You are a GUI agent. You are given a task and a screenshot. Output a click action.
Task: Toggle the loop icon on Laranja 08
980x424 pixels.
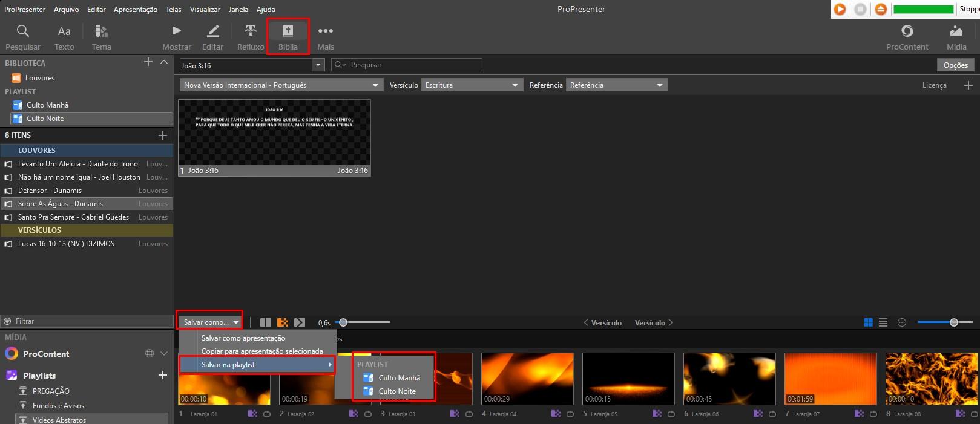click(x=975, y=414)
